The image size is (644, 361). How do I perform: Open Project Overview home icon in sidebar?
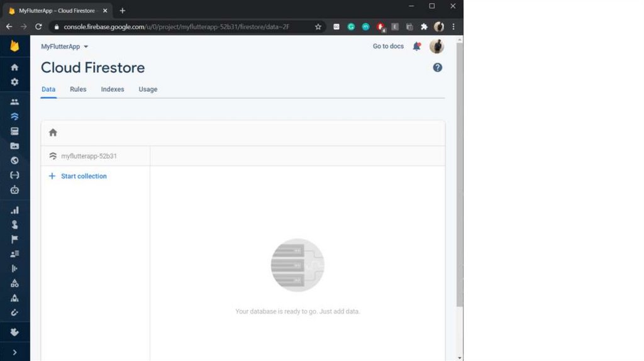click(x=15, y=67)
